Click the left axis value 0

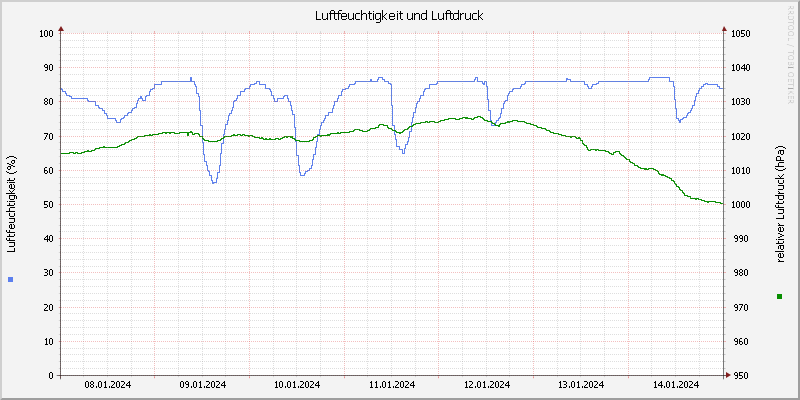pyautogui.click(x=51, y=376)
